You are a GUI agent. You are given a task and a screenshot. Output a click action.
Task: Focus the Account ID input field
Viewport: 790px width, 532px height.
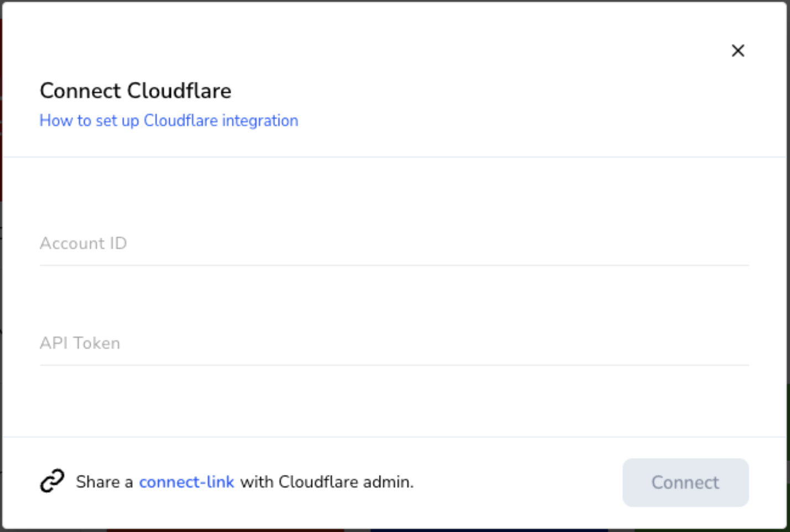pyautogui.click(x=394, y=243)
